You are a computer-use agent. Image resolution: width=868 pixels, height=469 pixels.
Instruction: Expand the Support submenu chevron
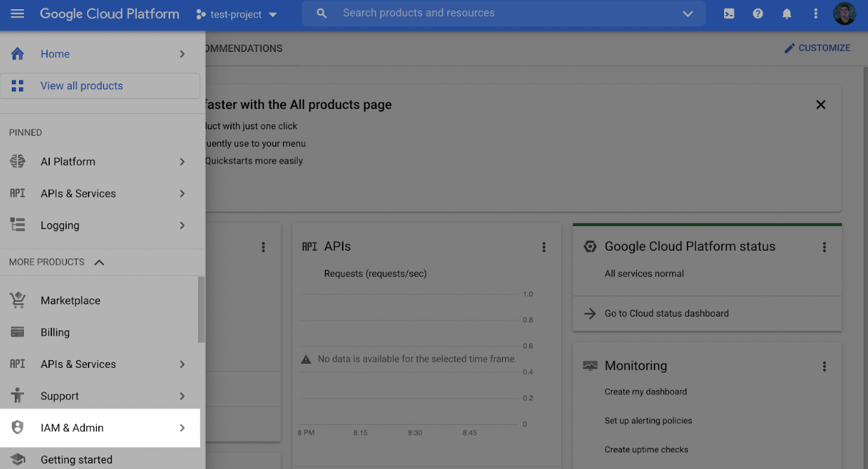click(182, 396)
